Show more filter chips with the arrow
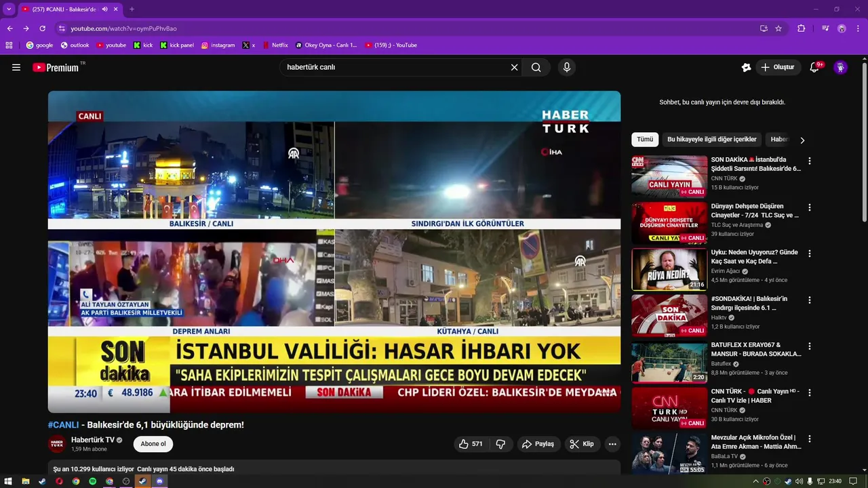Screen dimensions: 868x488 pos(802,140)
